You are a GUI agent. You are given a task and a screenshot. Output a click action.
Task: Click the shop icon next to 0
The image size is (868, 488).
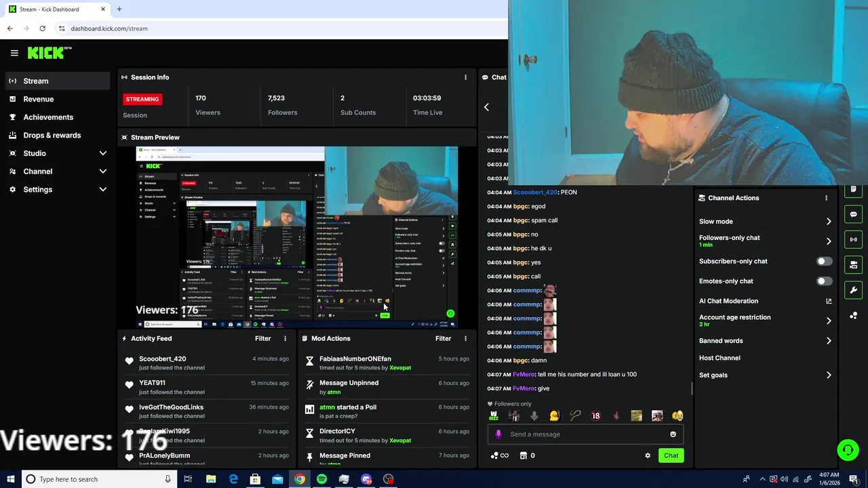tap(523, 455)
